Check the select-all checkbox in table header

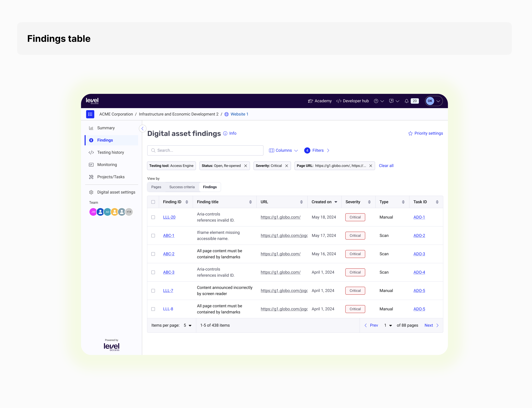153,202
